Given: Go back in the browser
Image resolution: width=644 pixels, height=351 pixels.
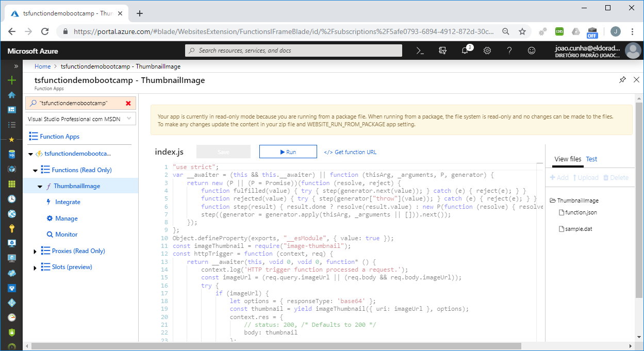Looking at the screenshot, I should coord(12,31).
